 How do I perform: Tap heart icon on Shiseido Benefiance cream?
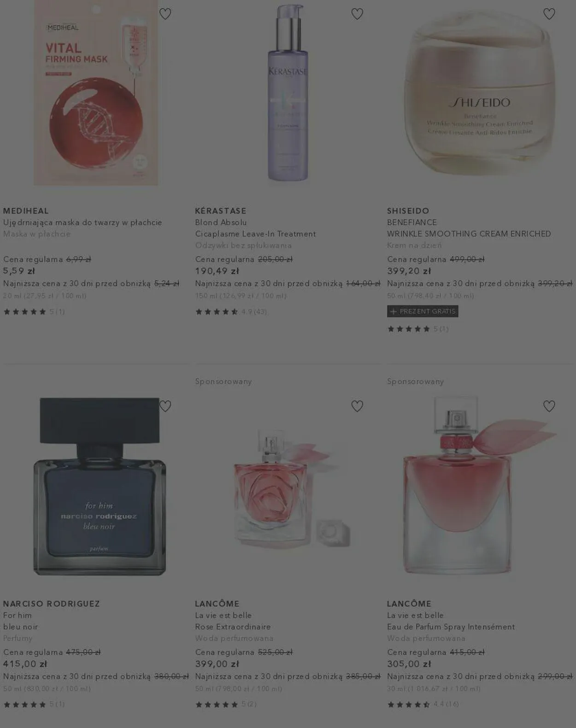click(549, 14)
